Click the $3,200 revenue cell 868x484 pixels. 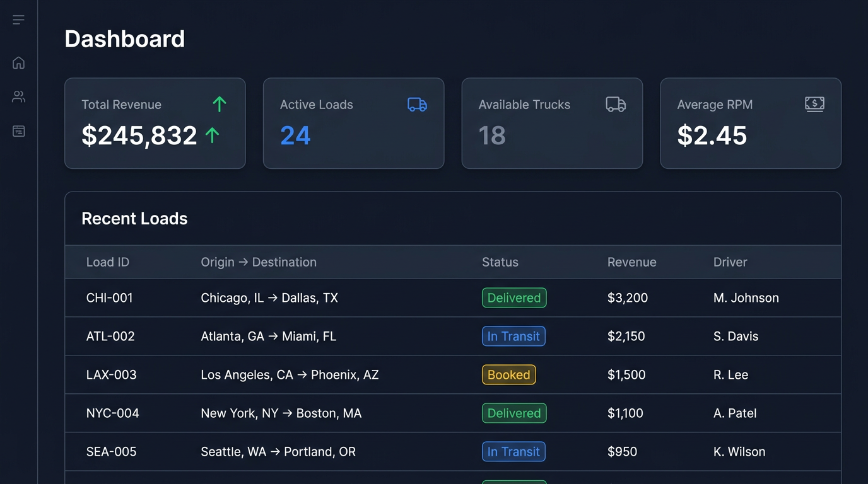pyautogui.click(x=628, y=298)
